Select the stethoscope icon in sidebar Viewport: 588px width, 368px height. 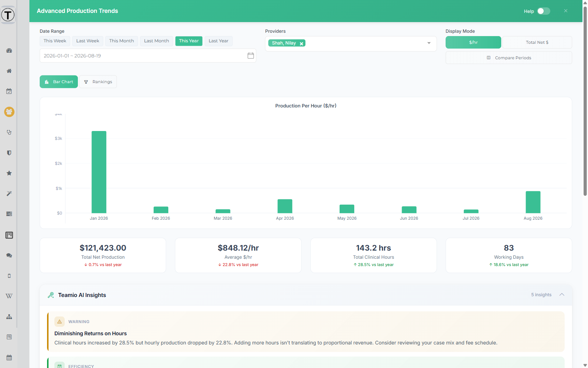(9, 132)
